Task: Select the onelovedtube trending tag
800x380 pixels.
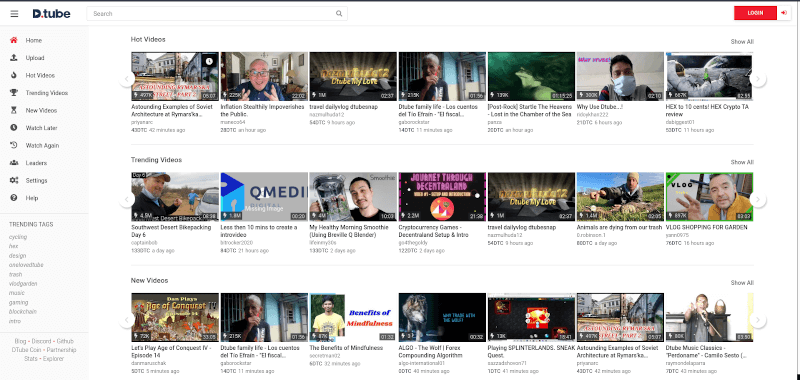Action: pos(26,265)
